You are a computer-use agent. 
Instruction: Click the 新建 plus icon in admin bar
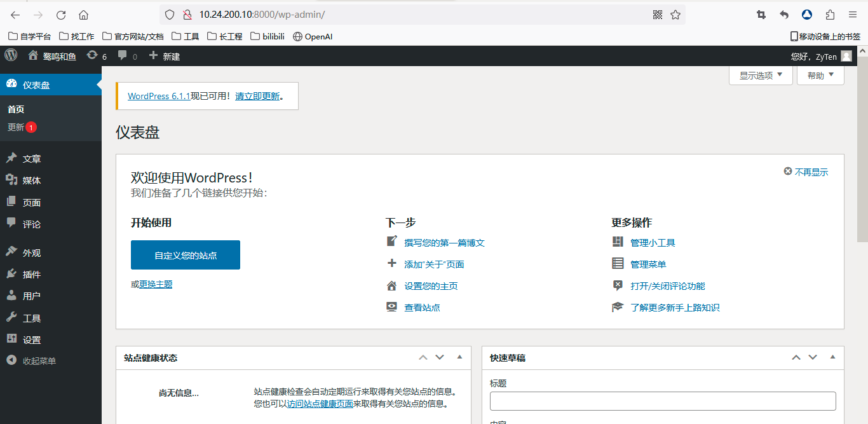coord(153,56)
